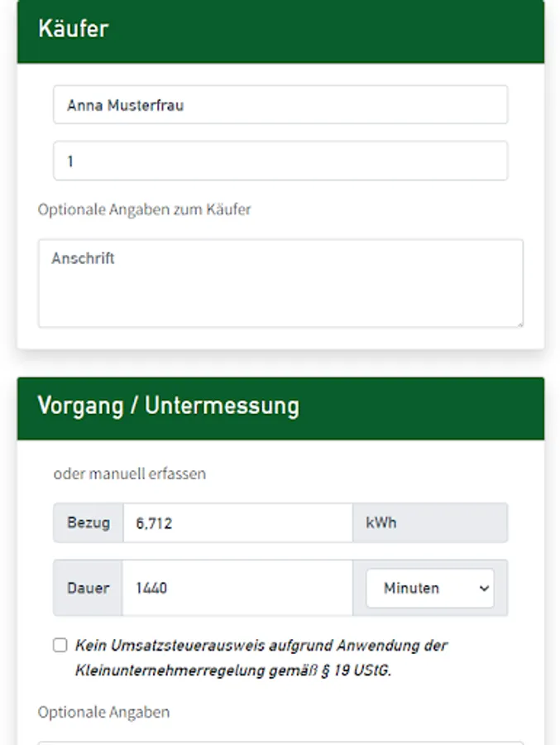Click the "Optionale Angaben" label under Vorgang

[103, 712]
